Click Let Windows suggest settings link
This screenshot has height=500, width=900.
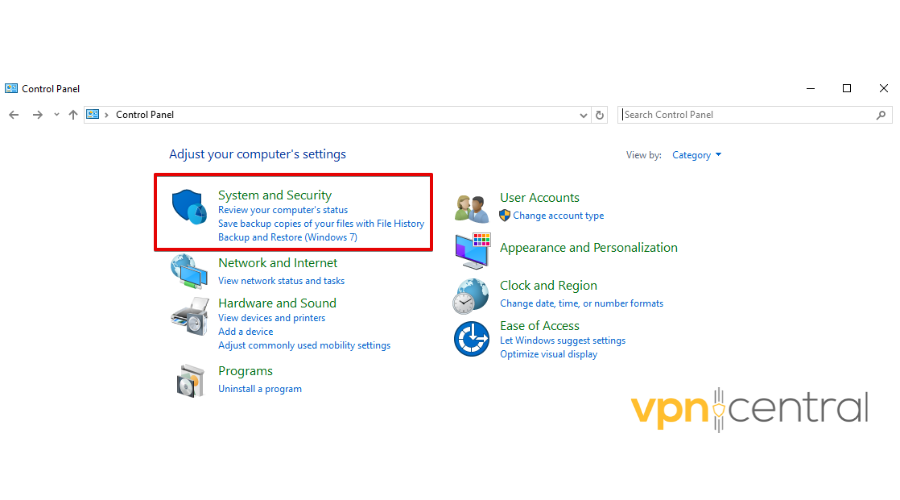(x=562, y=340)
